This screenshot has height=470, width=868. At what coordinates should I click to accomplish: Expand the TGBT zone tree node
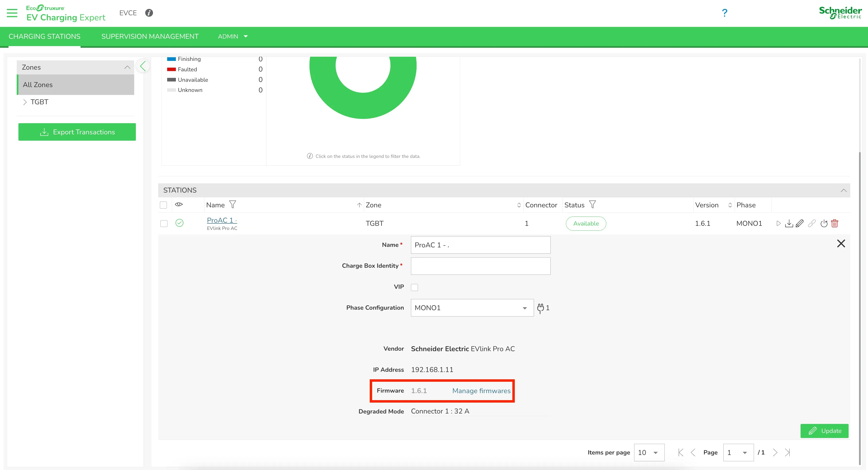coord(25,102)
